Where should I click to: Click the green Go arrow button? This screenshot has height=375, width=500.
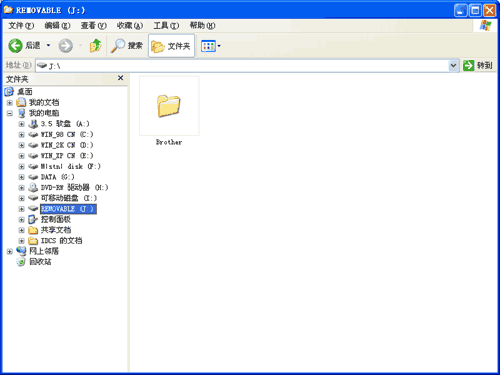[x=468, y=65]
